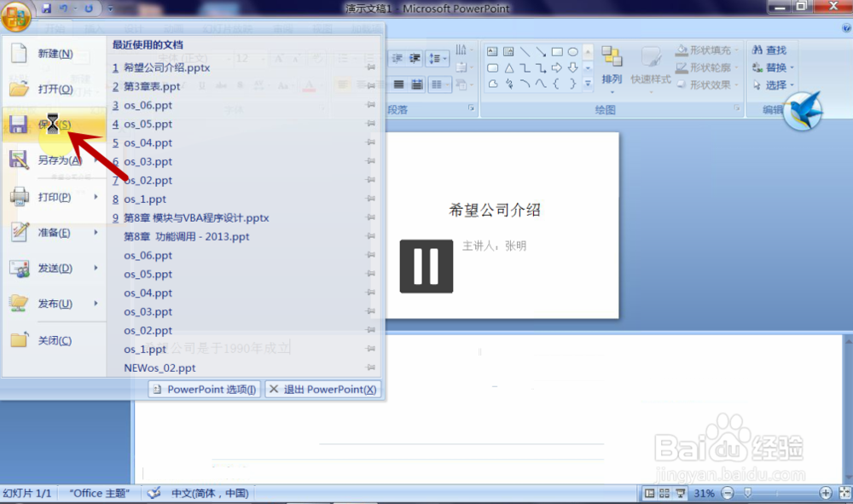The width and height of the screenshot is (853, 504).
Task: Pin 第8章 功能调用 - 2013.ppt
Action: coord(370,236)
